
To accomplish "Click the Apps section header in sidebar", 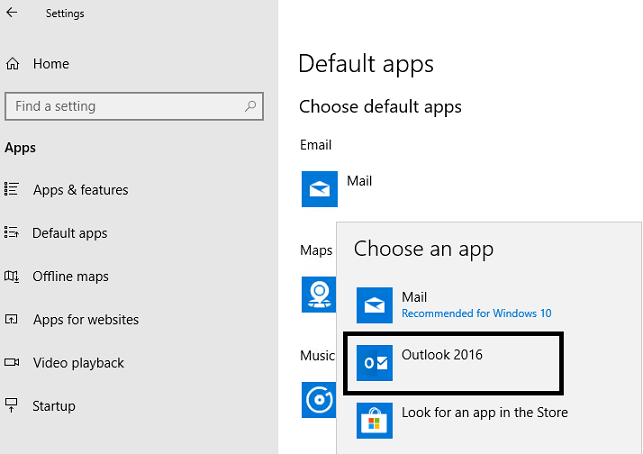I will point(20,148).
